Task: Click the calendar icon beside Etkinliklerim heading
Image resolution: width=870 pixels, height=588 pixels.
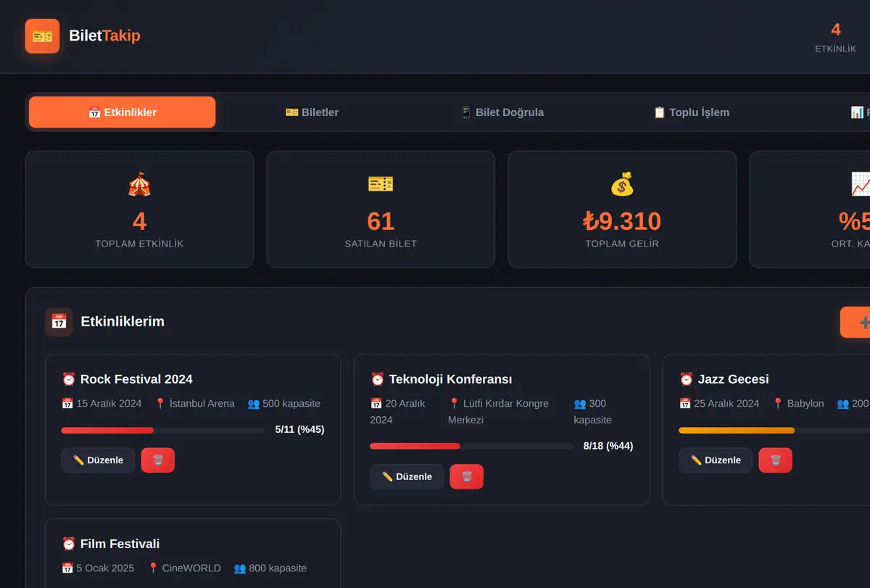Action: (59, 322)
